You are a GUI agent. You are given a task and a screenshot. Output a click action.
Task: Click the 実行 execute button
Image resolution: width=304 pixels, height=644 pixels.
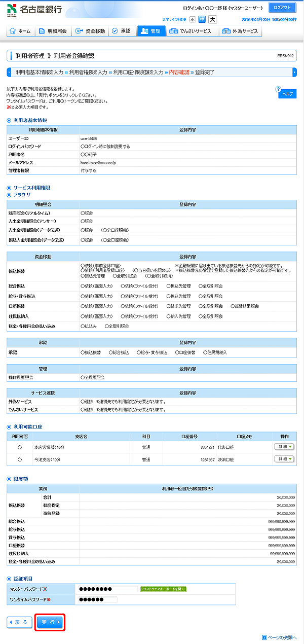51,622
